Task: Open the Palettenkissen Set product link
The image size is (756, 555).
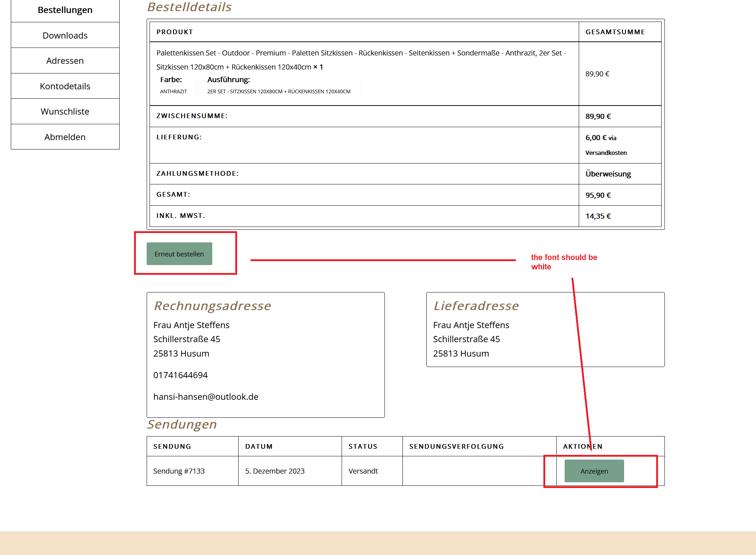Action: coord(361,60)
